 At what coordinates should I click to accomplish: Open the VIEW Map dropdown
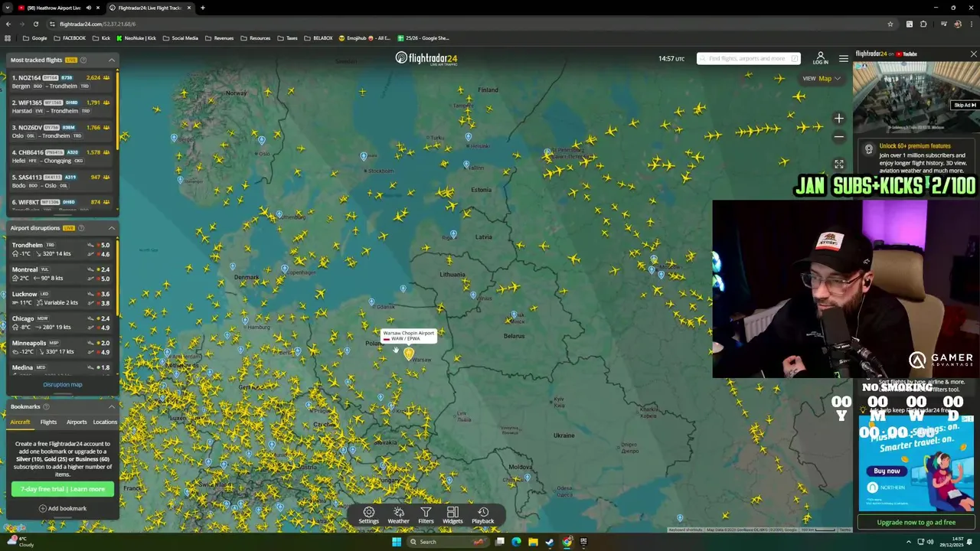pos(822,78)
